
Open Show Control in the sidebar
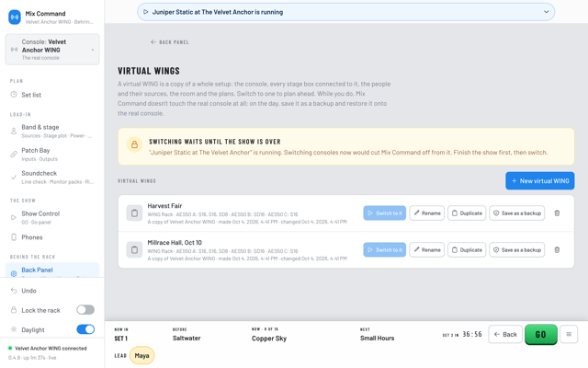[x=52, y=217]
